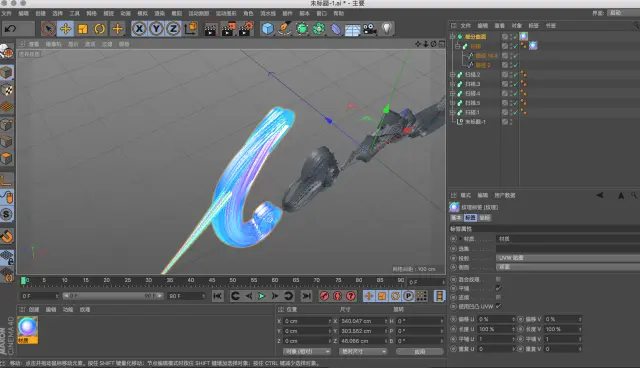640x368 pixels.
Task: Activate the Scale tool icon
Action: pyautogui.click(x=82, y=29)
